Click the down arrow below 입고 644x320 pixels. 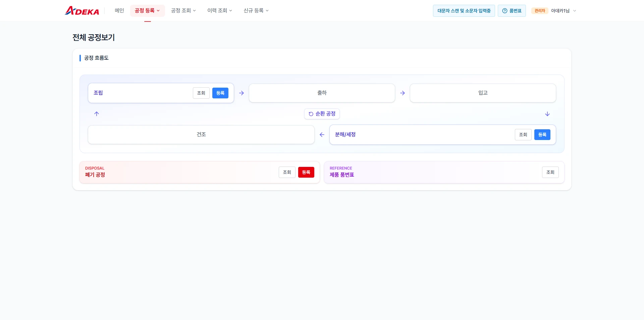[547, 114]
